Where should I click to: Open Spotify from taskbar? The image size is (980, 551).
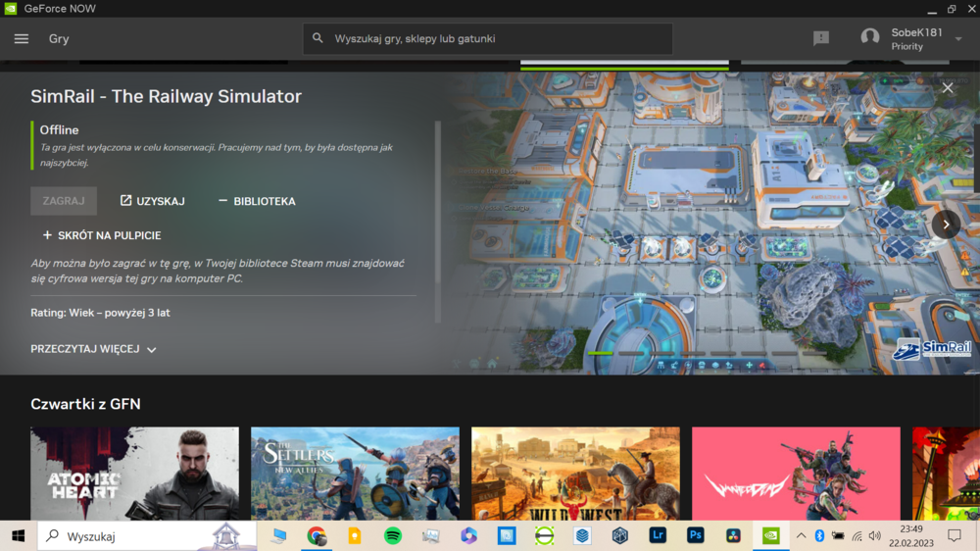coord(393,536)
